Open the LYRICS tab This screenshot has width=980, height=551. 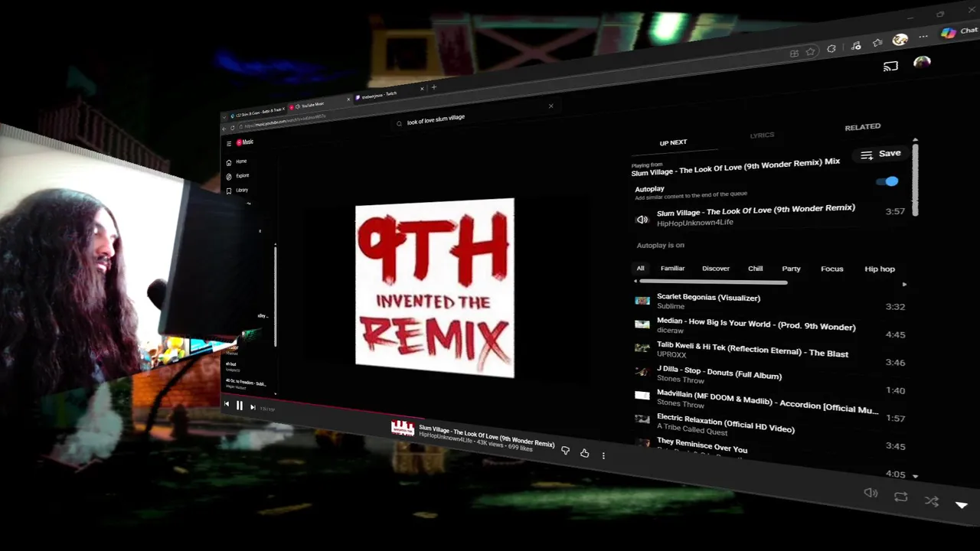pos(762,135)
